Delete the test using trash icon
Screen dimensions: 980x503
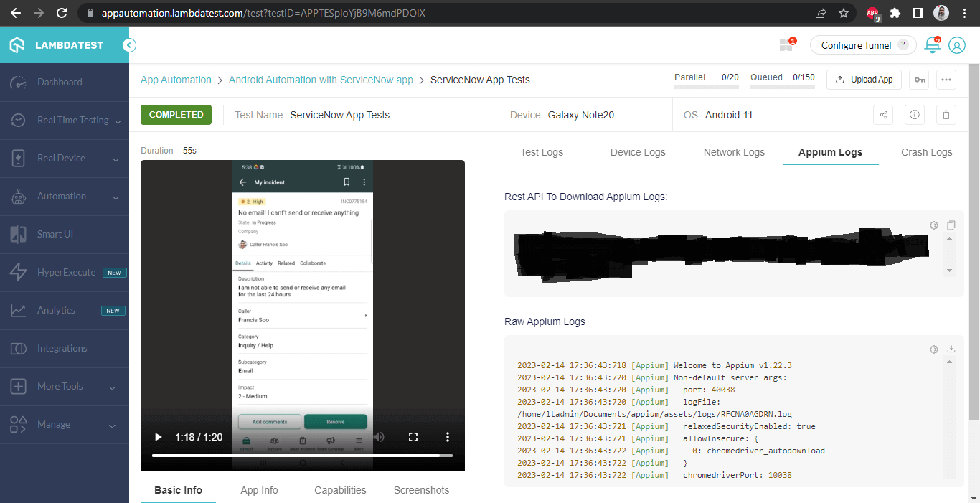(x=946, y=115)
